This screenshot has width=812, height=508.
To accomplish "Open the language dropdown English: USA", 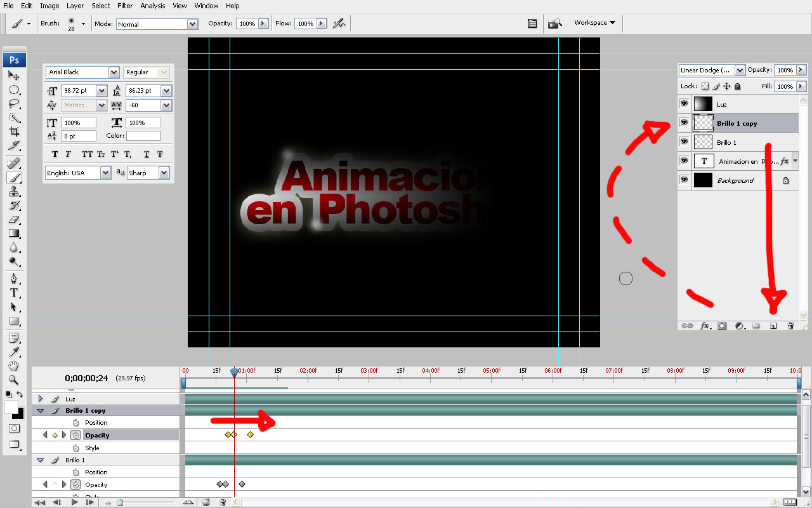I will (x=105, y=173).
